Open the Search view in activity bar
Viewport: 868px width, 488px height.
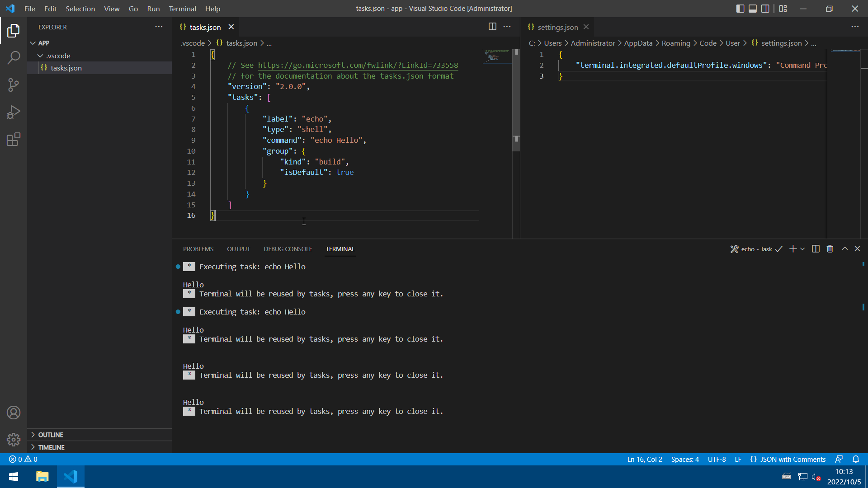(14, 58)
